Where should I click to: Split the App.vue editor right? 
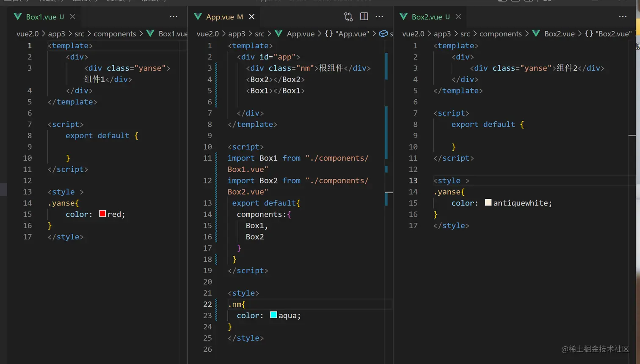(364, 16)
